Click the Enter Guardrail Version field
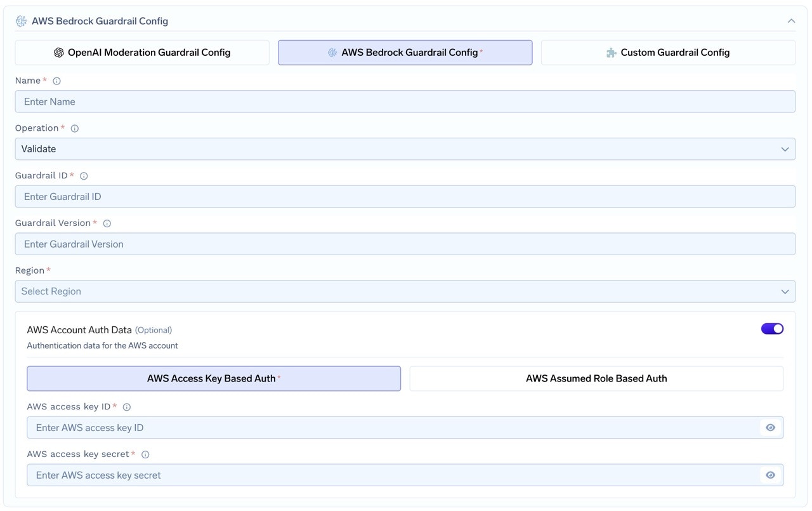 pos(405,244)
